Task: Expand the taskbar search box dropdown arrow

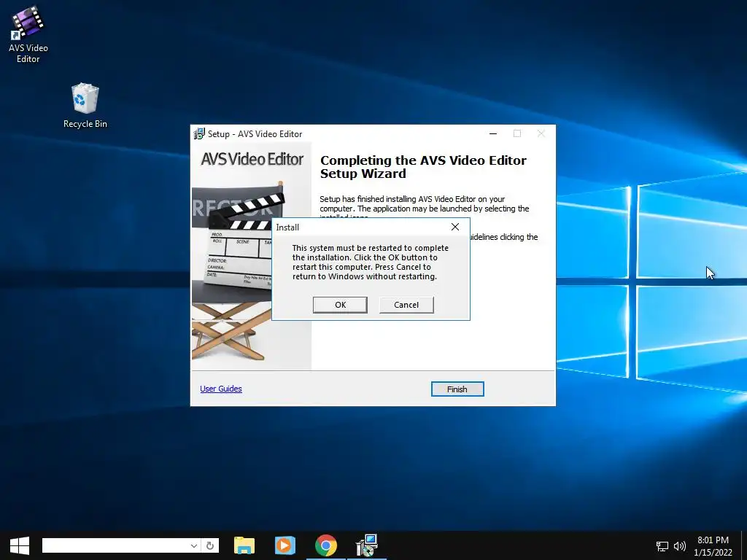Action: (x=194, y=545)
